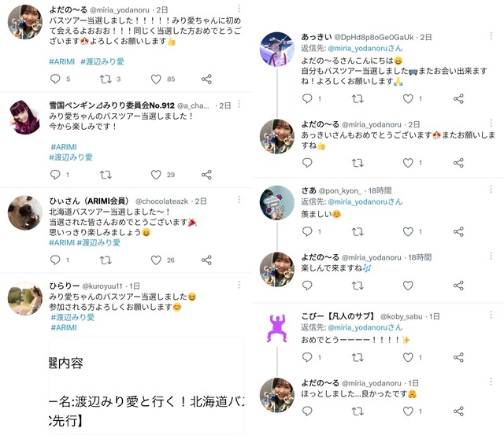The image size is (504, 439).
Task: Retweet the よだの〜る bus tour tweet
Action: (x=106, y=79)
